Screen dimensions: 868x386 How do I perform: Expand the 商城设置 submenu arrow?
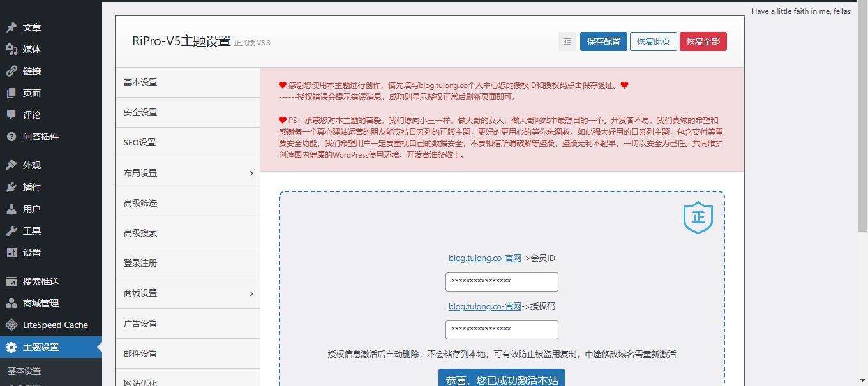pyautogui.click(x=251, y=293)
